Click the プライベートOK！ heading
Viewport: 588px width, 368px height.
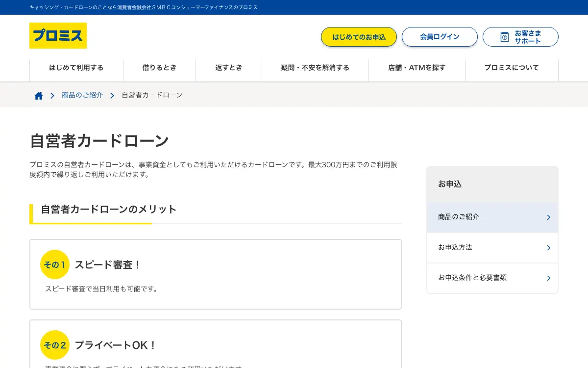(x=116, y=345)
